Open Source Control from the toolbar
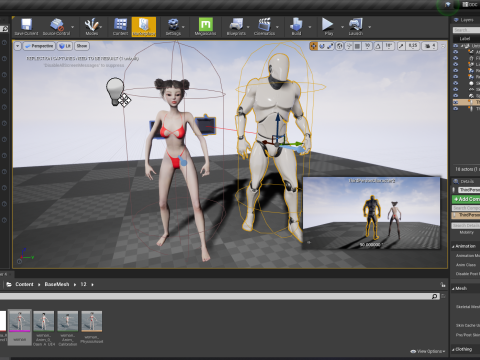The height and width of the screenshot is (360, 480). pos(56,27)
